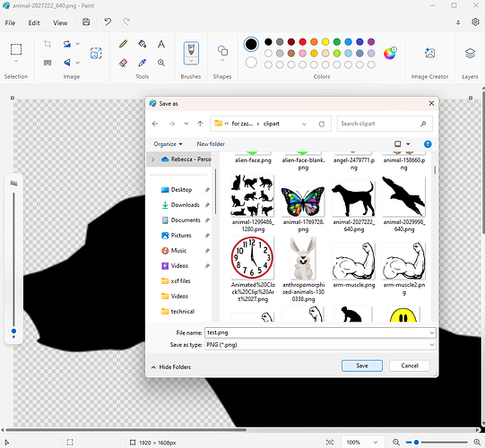Click the New folder button
Screen dimensions: 485x448
coord(211,144)
